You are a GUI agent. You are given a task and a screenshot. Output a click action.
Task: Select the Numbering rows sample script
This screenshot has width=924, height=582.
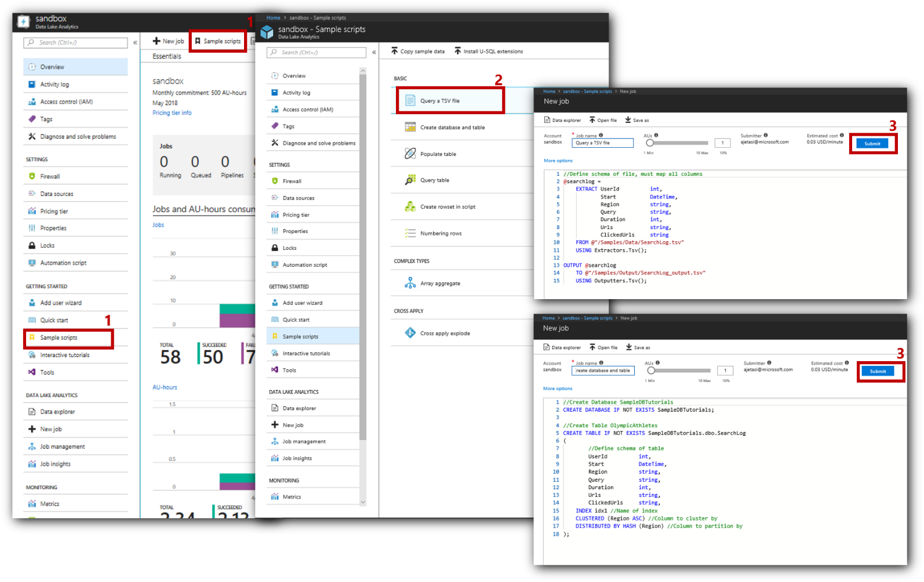462,234
